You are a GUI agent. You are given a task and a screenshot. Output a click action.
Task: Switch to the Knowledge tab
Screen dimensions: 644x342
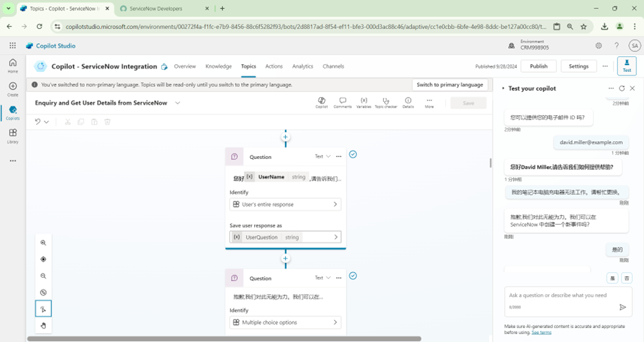(x=219, y=66)
